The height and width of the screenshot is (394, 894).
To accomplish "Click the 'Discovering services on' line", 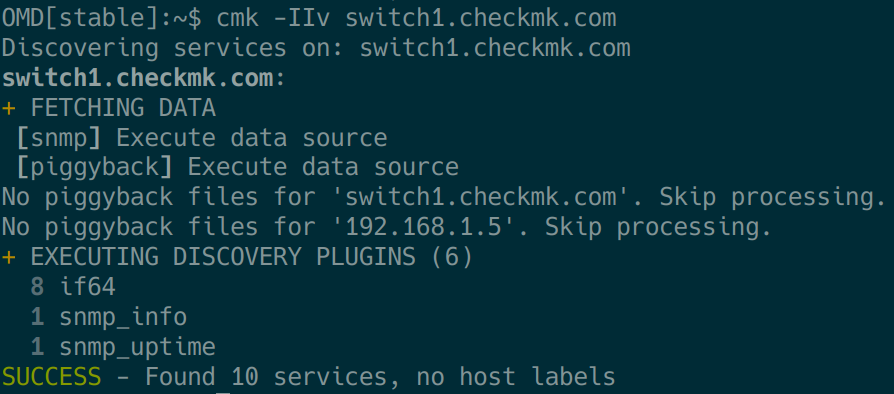I will [x=316, y=48].
